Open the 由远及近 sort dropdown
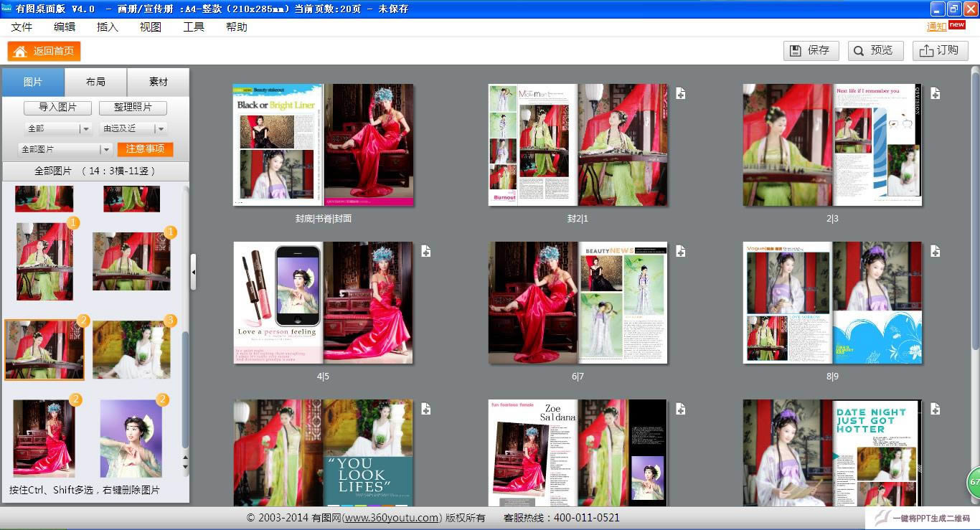The image size is (980, 530). point(133,128)
